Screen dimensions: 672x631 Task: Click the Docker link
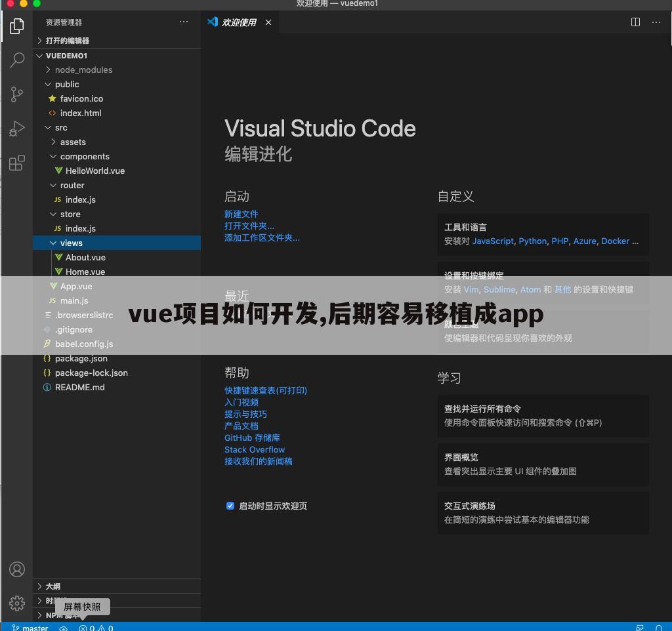tap(615, 241)
